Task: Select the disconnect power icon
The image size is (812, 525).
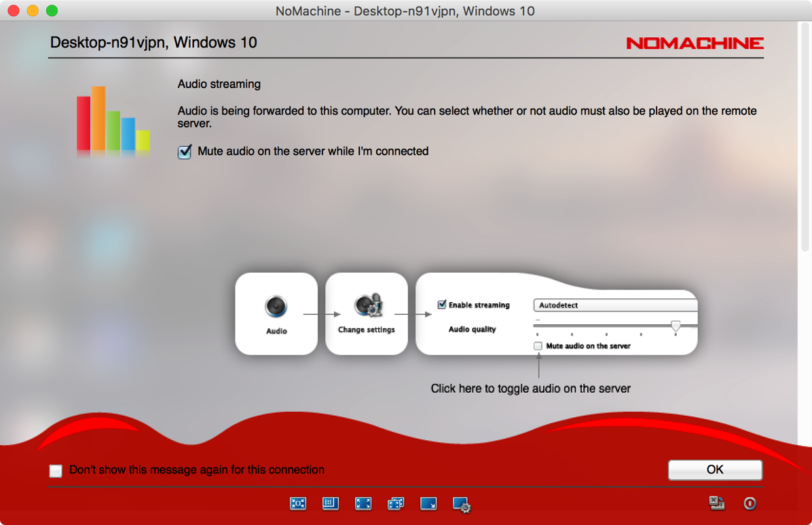Action: (x=750, y=503)
